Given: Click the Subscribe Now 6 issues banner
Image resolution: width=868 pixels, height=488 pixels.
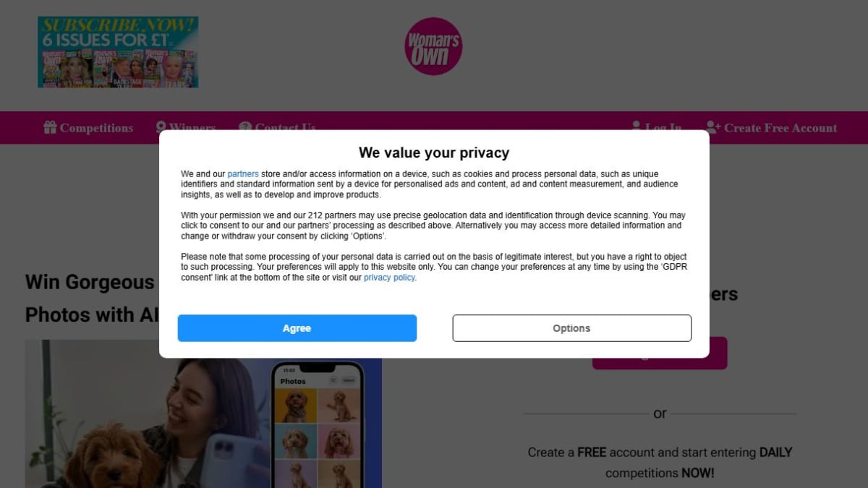Looking at the screenshot, I should (118, 52).
